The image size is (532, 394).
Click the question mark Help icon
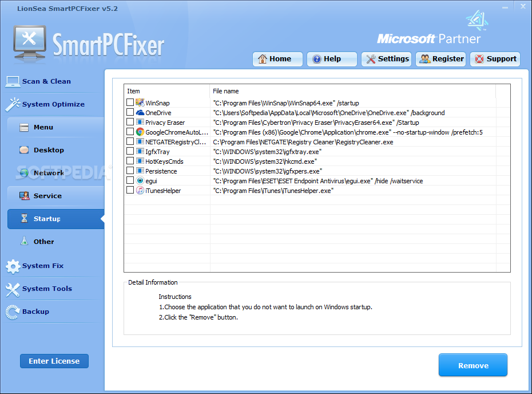[316, 59]
